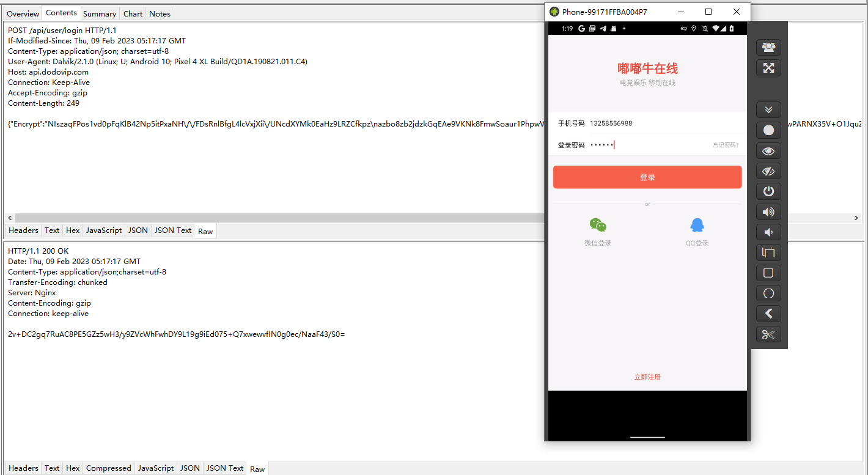Screen dimensions: 868x475
Task: Tap the Google G status bar icon
Action: coord(582,29)
